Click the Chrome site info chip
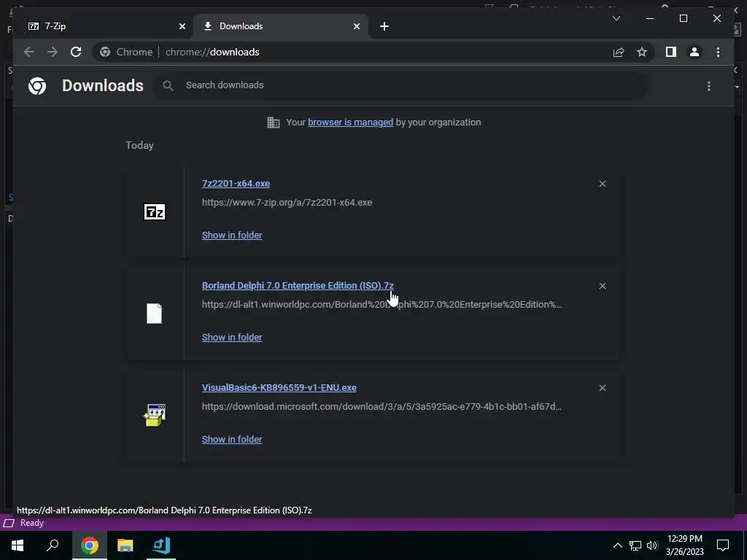This screenshot has width=747, height=560. click(127, 52)
